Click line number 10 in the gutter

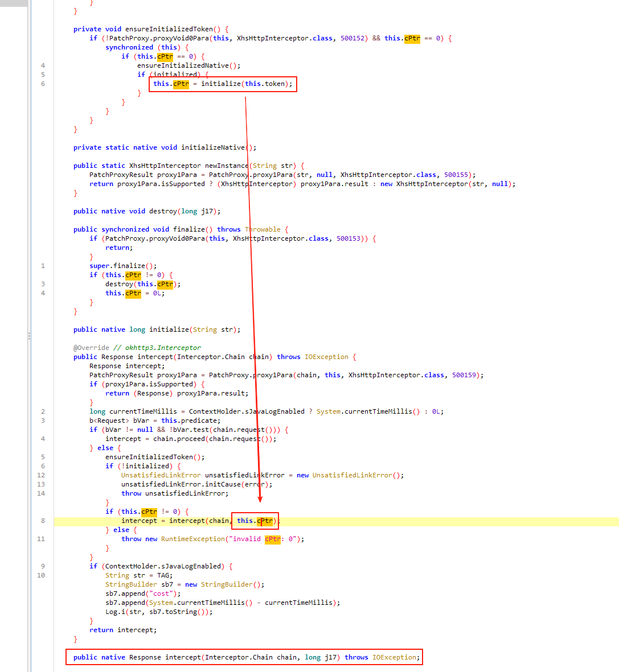pos(41,576)
